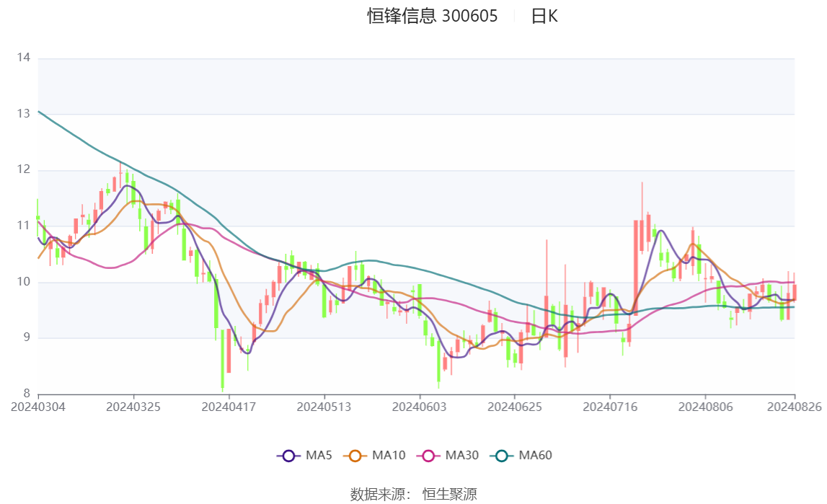Click x-axis date label 20240304
The width and height of the screenshot is (827, 504).
[38, 407]
